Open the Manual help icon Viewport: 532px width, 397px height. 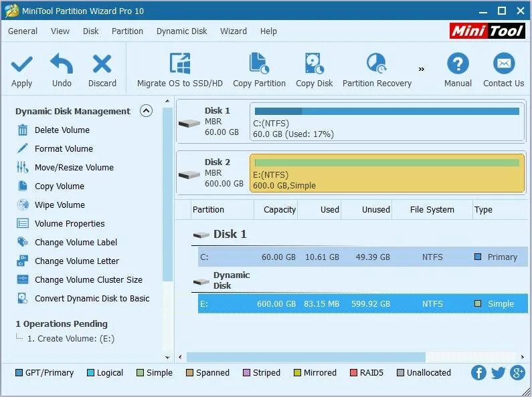coord(458,63)
